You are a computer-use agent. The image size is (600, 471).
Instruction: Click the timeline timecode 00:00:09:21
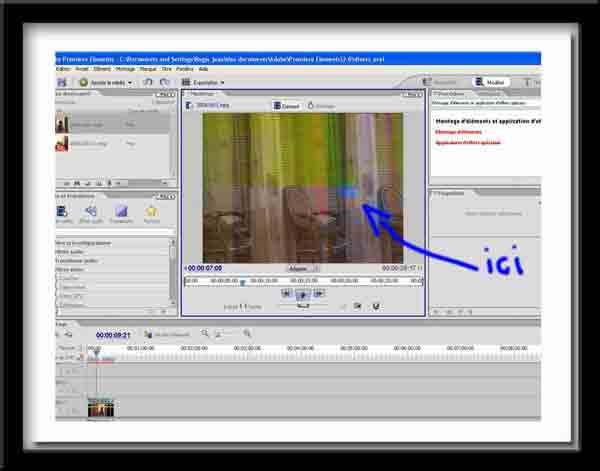pos(113,335)
